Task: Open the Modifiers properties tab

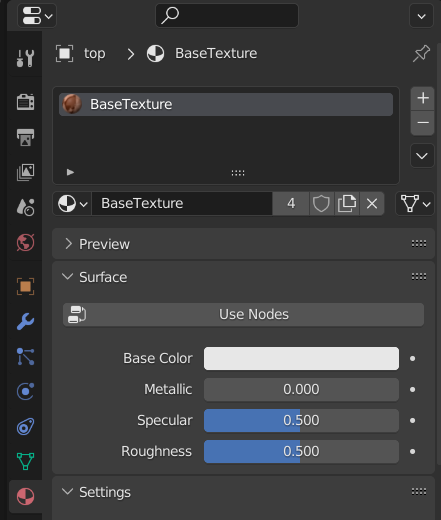Action: (x=25, y=322)
